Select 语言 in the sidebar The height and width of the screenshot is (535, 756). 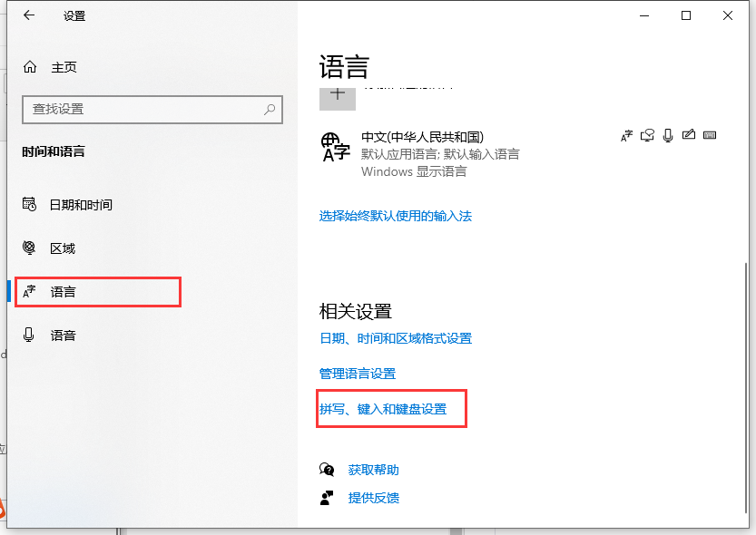[x=64, y=292]
